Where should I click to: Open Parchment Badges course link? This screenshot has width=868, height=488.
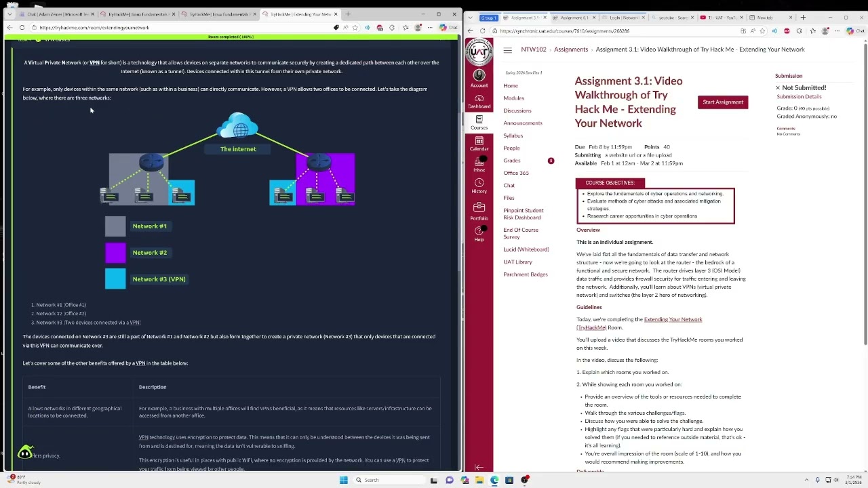coord(526,274)
